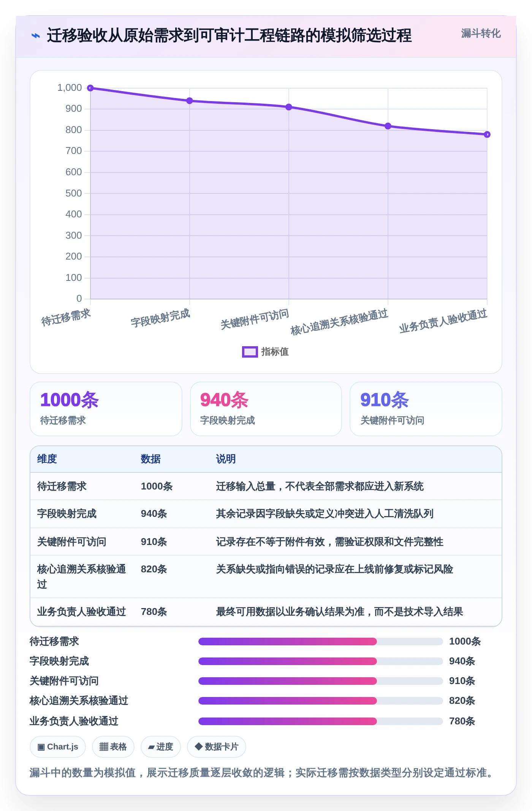Viewport: 532px width, 811px height.
Task: Select the 进度 tag chip
Action: pyautogui.click(x=161, y=747)
